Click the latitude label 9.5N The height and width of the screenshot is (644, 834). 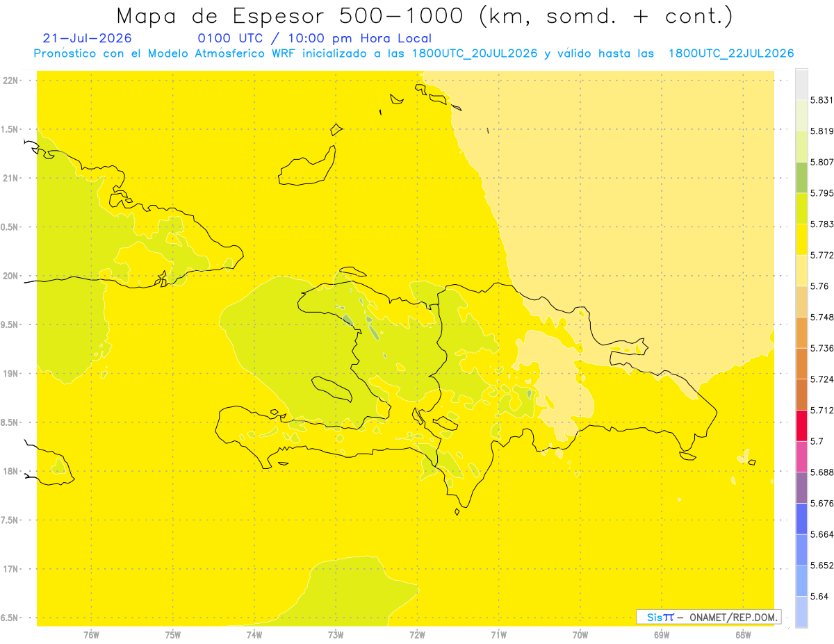pos(10,325)
